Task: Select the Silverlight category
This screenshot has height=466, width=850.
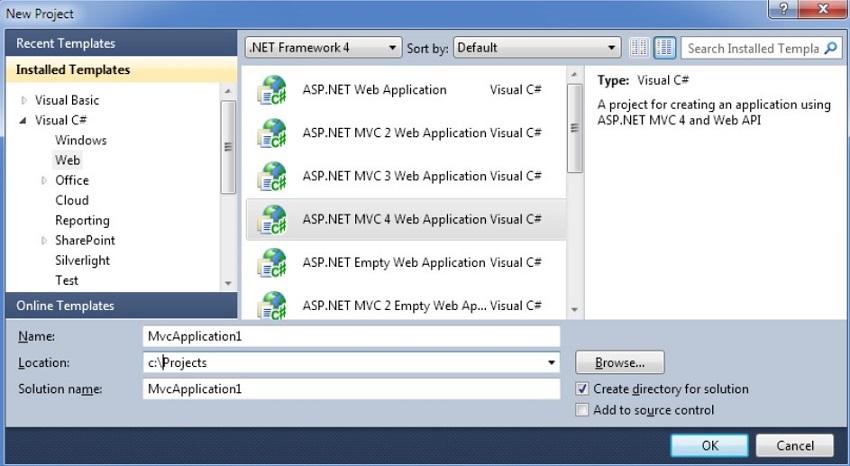Action: coord(82,261)
